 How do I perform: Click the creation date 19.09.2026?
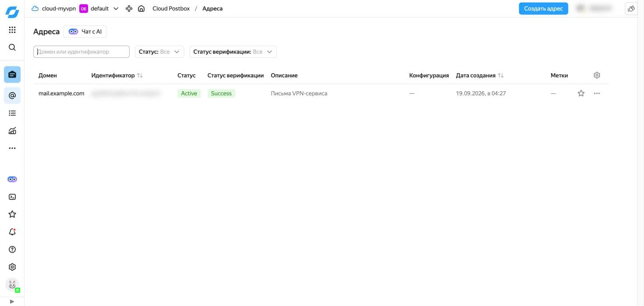pyautogui.click(x=481, y=93)
